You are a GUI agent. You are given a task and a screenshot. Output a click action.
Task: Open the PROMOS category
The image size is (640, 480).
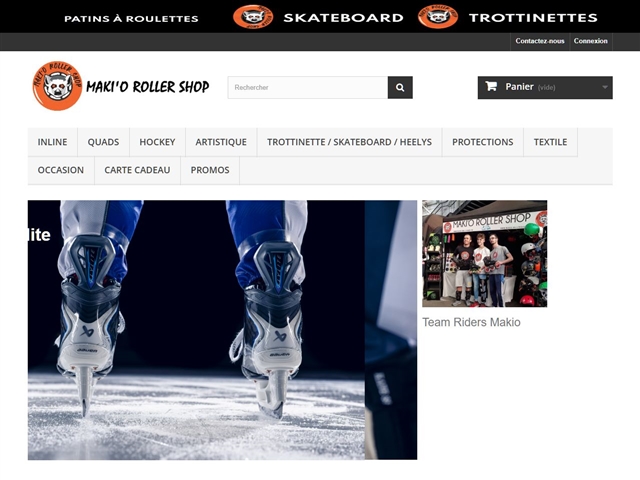210,170
